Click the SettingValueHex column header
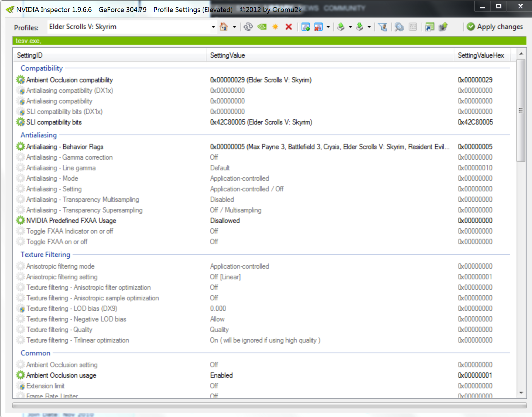 (482, 55)
